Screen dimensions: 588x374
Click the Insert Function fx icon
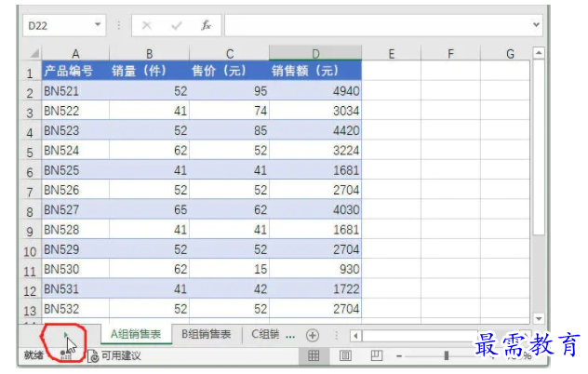pyautogui.click(x=206, y=25)
